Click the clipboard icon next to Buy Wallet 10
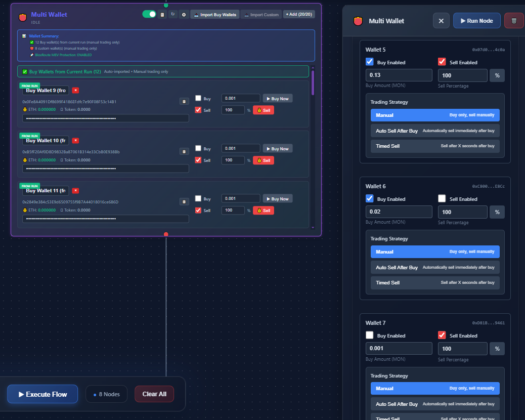 [184, 151]
